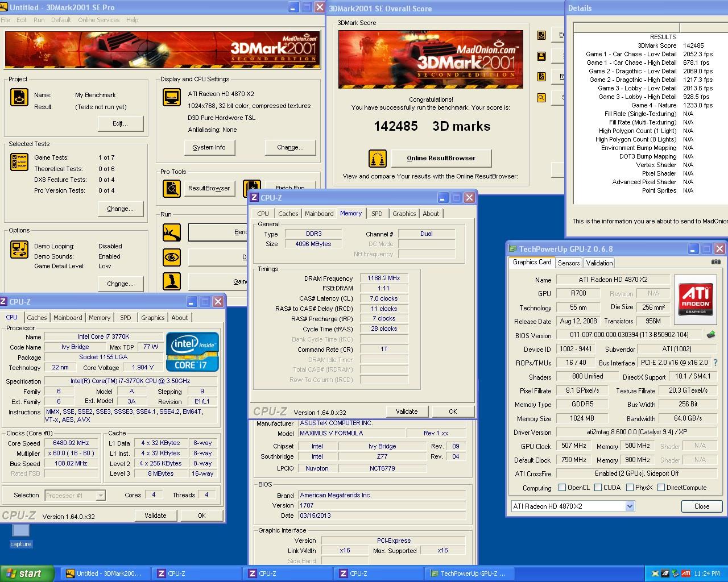Click the Display and CPU Settings monitor icon
Viewport: 728px width, 582px height.
[x=172, y=98]
